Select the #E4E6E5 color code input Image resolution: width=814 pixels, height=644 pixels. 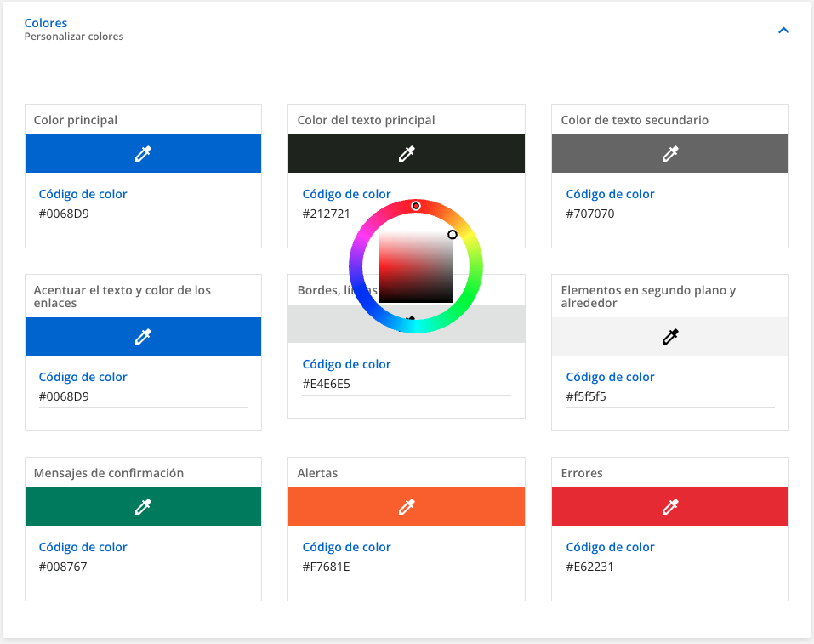407,385
